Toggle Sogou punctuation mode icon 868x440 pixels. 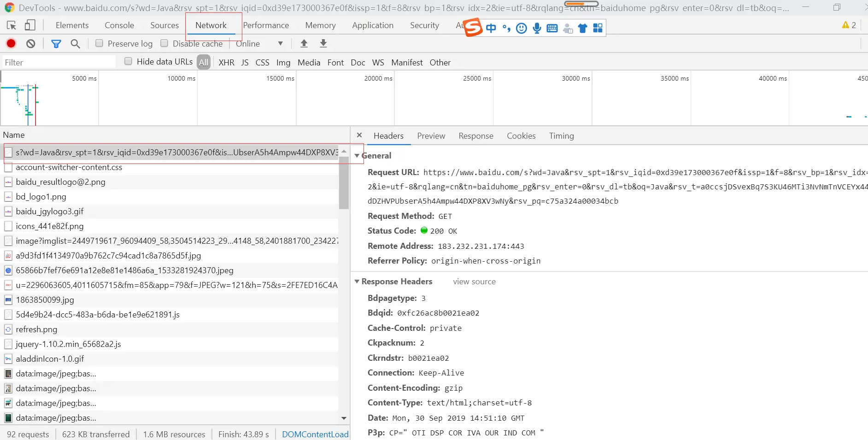coord(506,29)
